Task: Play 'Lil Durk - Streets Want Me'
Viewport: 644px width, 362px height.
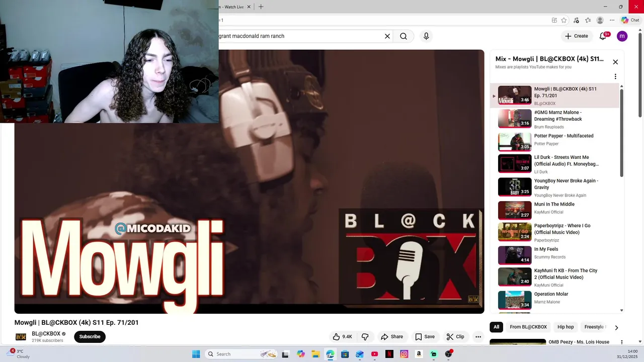Action: pos(555,164)
